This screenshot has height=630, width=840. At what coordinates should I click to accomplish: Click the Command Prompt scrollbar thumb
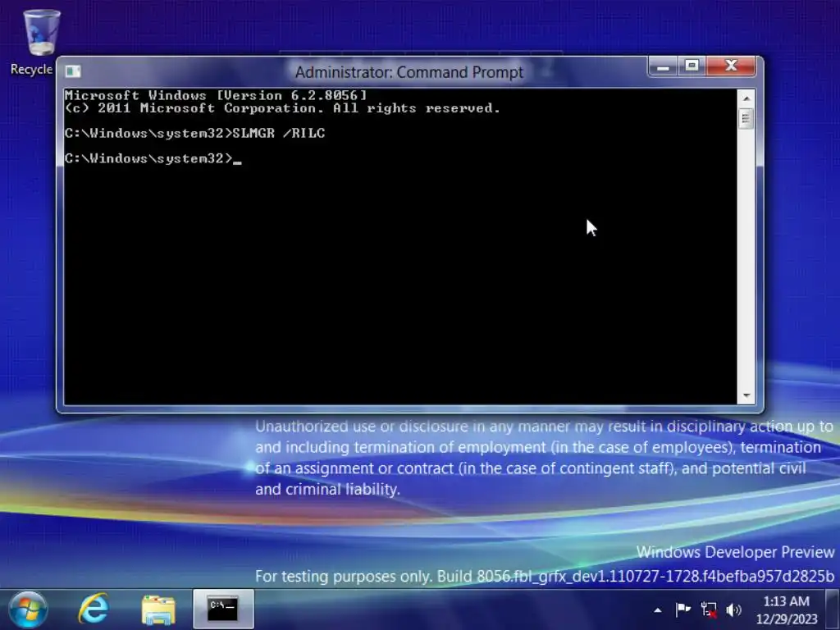[x=746, y=118]
